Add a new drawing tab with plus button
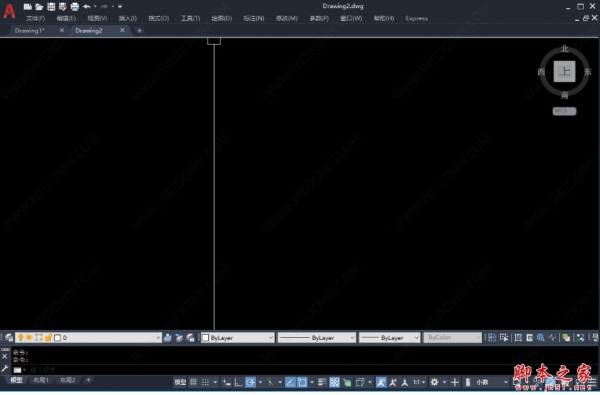Image resolution: width=600 pixels, height=395 pixels. pyautogui.click(x=139, y=31)
